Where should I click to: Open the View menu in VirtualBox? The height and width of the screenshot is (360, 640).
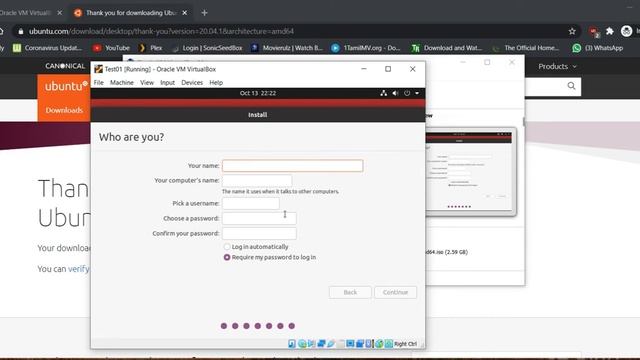(147, 82)
